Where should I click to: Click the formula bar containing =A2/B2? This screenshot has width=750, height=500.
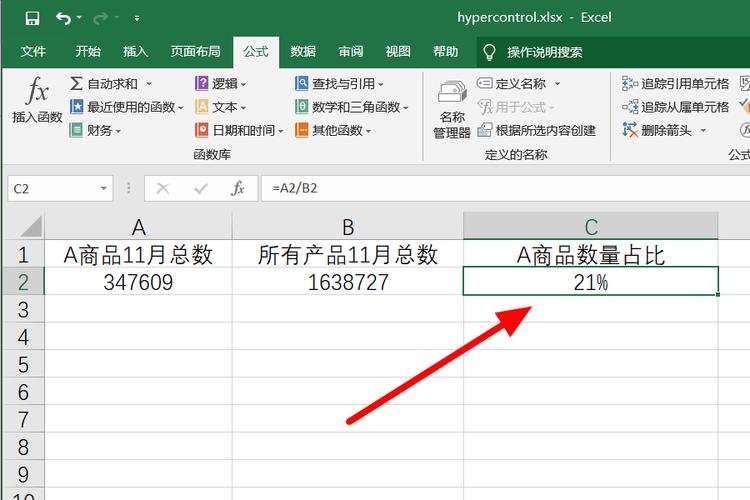pos(505,189)
